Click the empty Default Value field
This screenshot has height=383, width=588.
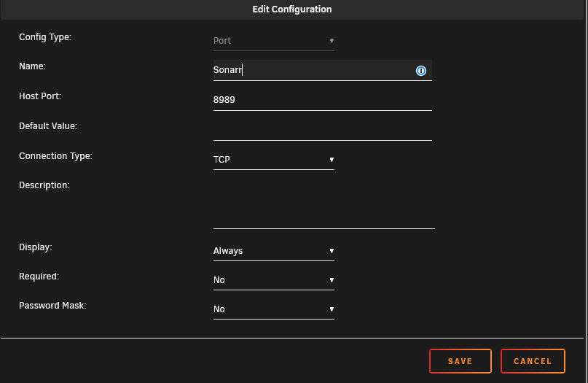coord(323,130)
